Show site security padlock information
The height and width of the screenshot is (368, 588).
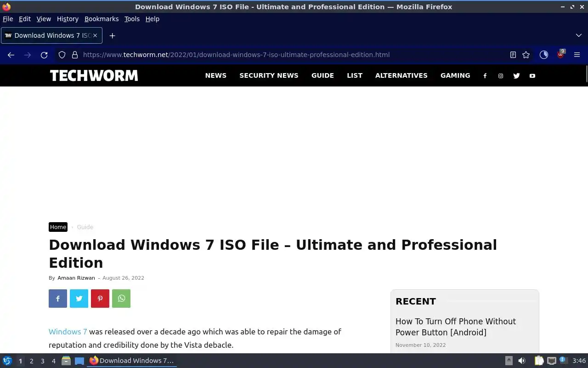(x=75, y=55)
